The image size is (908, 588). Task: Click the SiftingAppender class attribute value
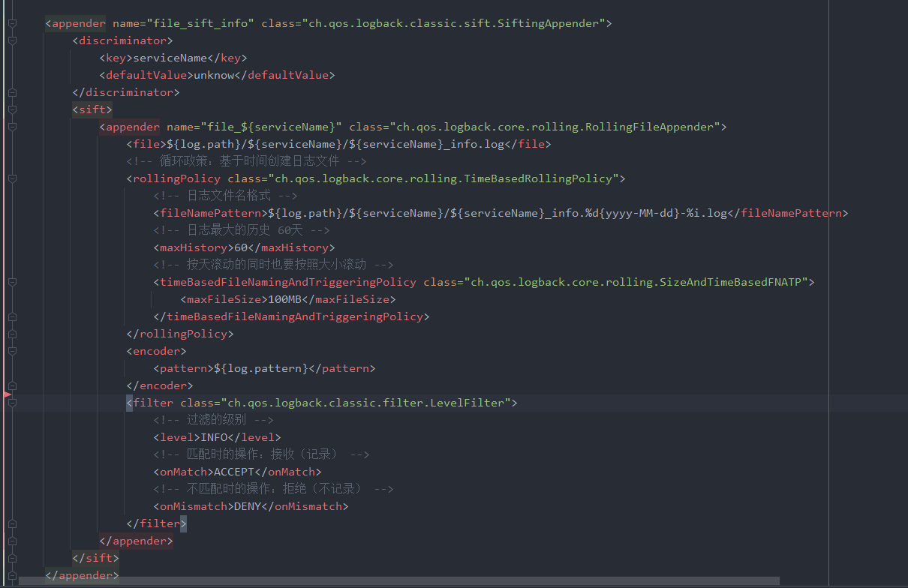(456, 23)
